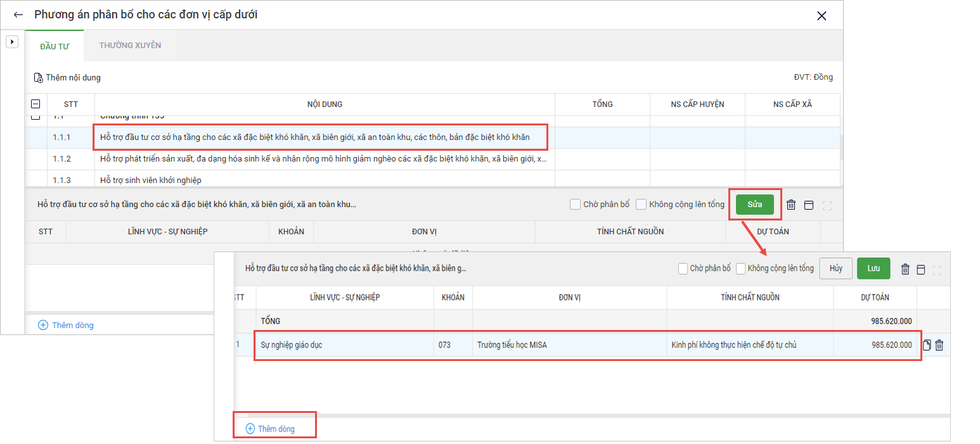Duplicate the Trường tiểu học MISA row
Viewport: 980px width, 444px height.
(x=927, y=345)
